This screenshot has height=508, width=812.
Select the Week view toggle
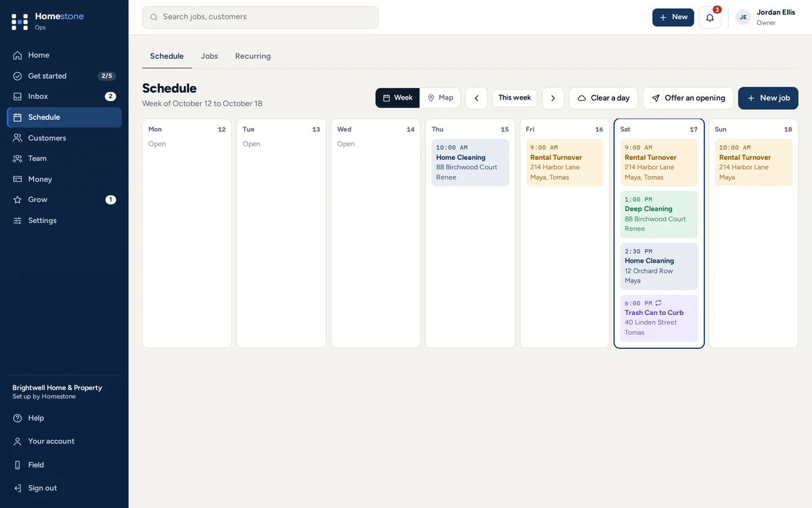click(x=398, y=98)
